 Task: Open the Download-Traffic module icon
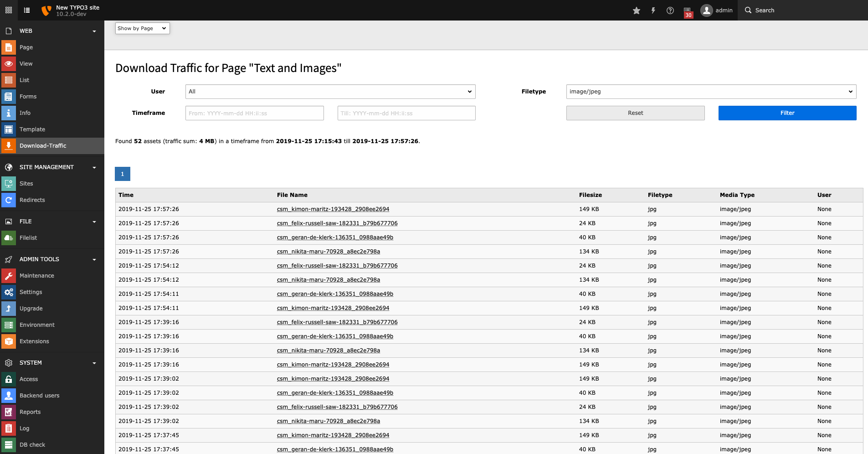click(9, 145)
